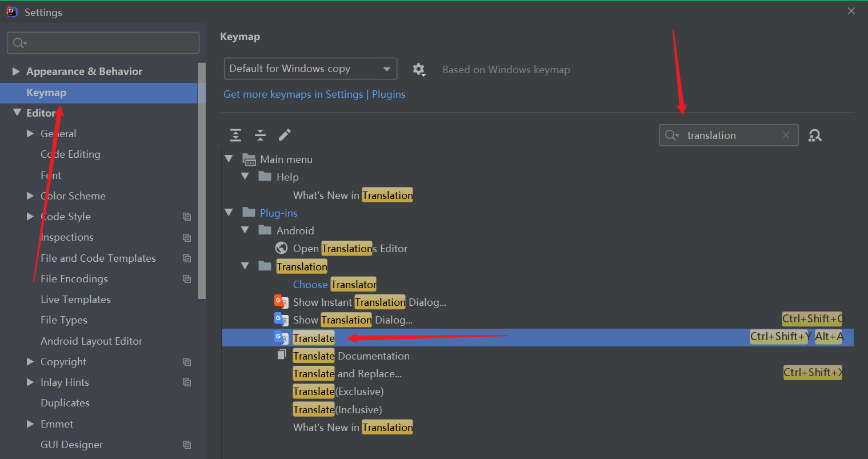Select Translate(Inclusive) action
This screenshot has height=459, width=868.
coord(338,409)
